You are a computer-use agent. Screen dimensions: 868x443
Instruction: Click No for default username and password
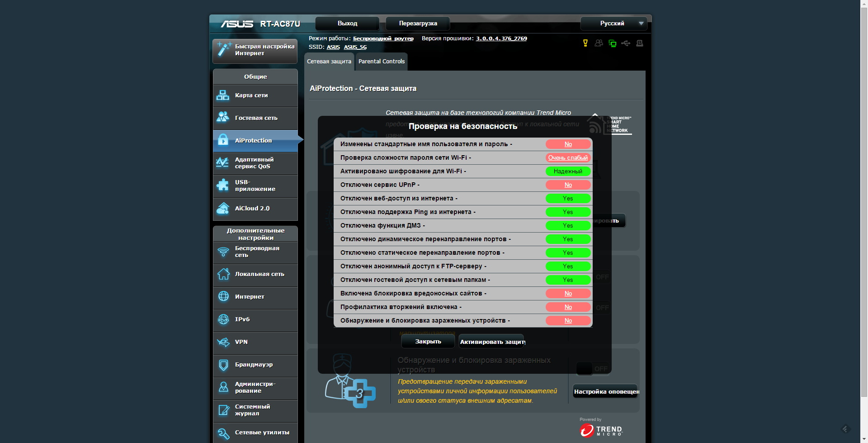point(568,144)
